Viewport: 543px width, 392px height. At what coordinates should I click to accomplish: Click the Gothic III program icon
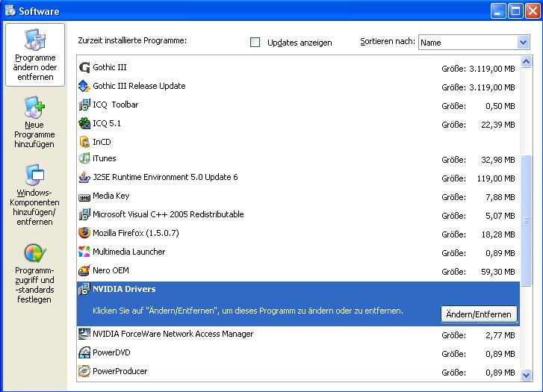84,67
